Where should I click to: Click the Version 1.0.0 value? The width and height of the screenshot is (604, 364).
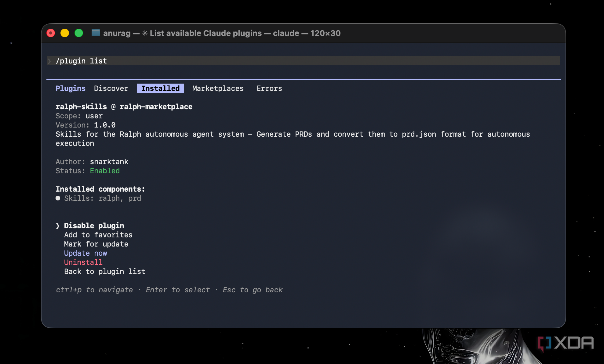pos(105,125)
